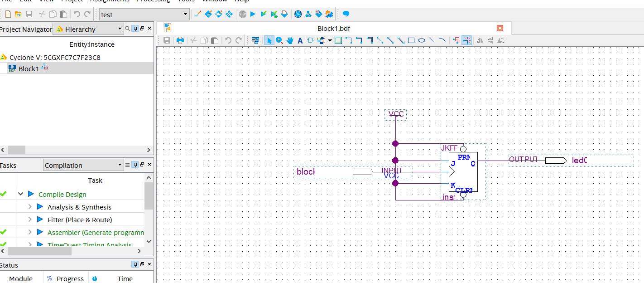Viewport: 644px width, 283px height.
Task: Toggle pin on Project Navigator panel
Action: coord(135,29)
